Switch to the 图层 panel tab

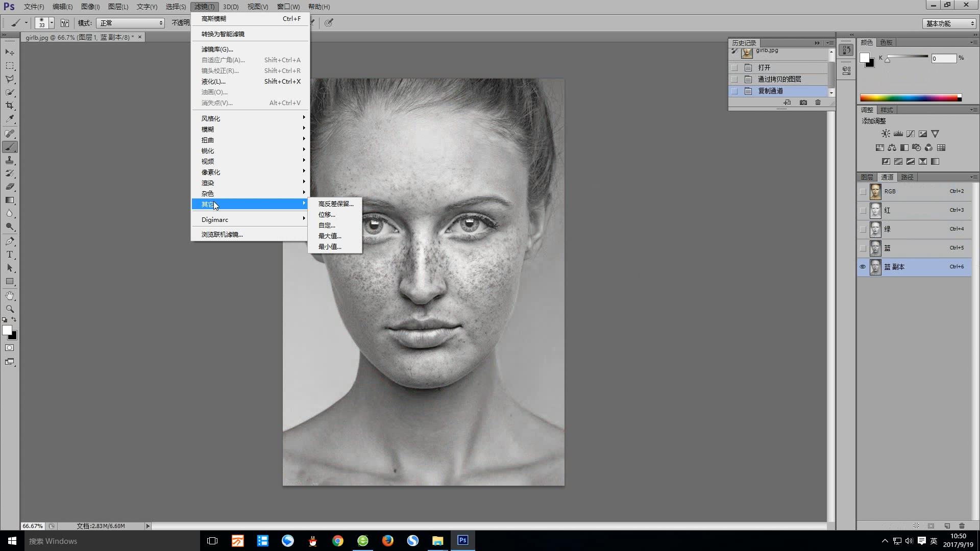867,177
